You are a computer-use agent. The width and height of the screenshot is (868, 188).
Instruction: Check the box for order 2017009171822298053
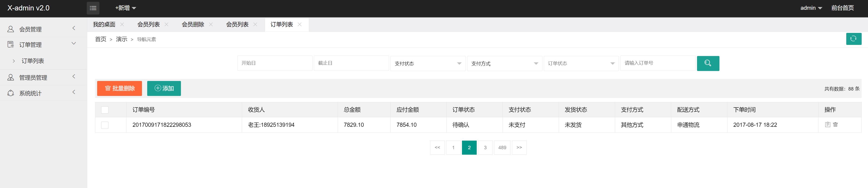(x=105, y=125)
